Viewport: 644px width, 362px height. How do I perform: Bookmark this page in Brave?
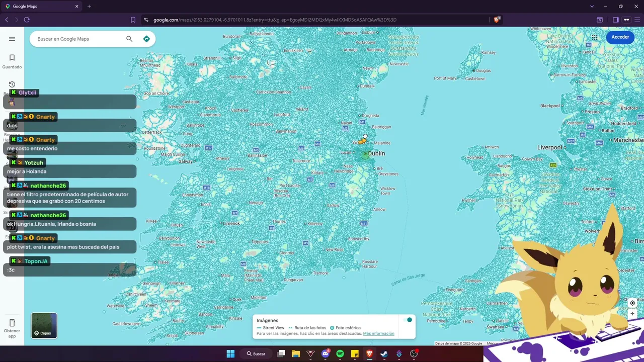(133, 20)
